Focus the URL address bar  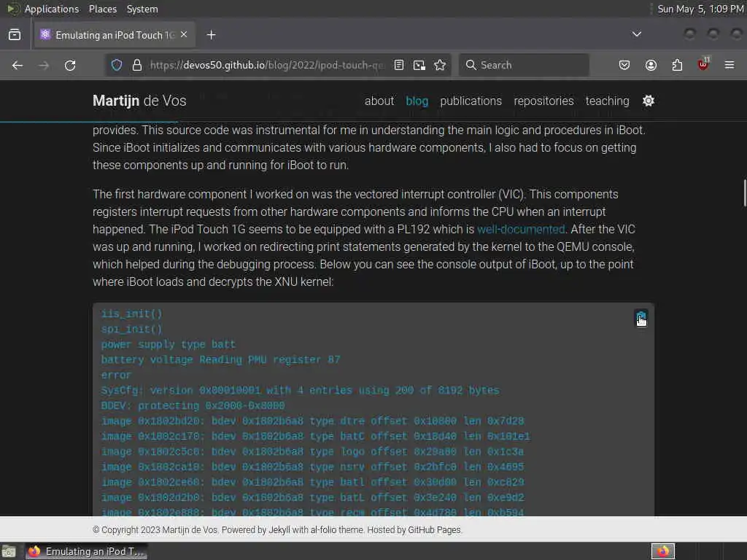[267, 65]
